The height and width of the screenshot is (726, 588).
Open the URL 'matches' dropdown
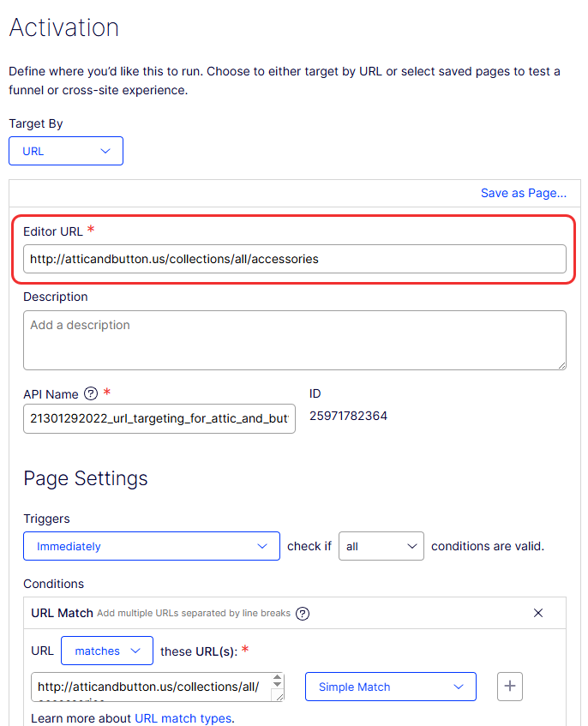coord(107,651)
